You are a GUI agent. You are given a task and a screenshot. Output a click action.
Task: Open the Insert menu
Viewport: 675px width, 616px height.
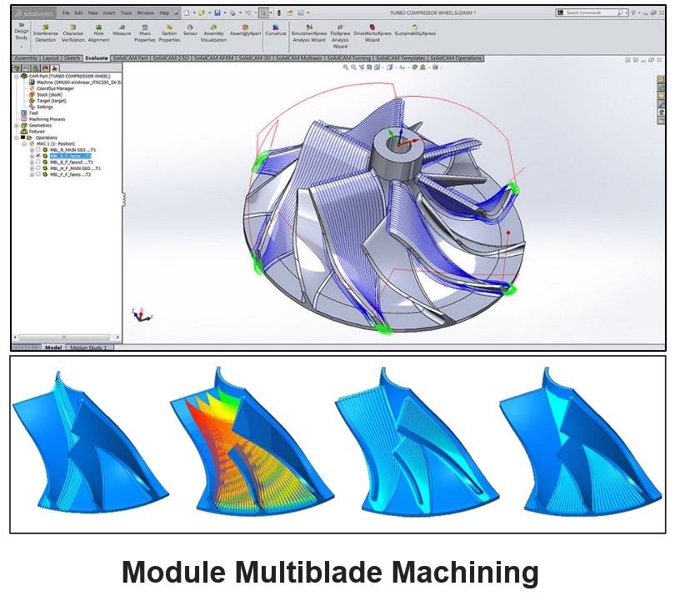click(x=109, y=13)
